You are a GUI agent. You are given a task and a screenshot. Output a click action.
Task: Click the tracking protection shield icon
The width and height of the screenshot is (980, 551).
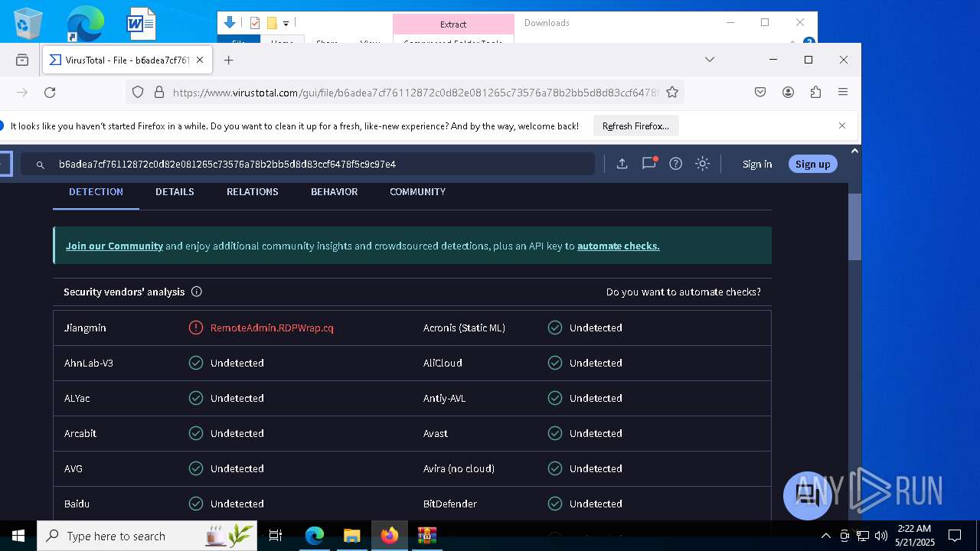138,93
